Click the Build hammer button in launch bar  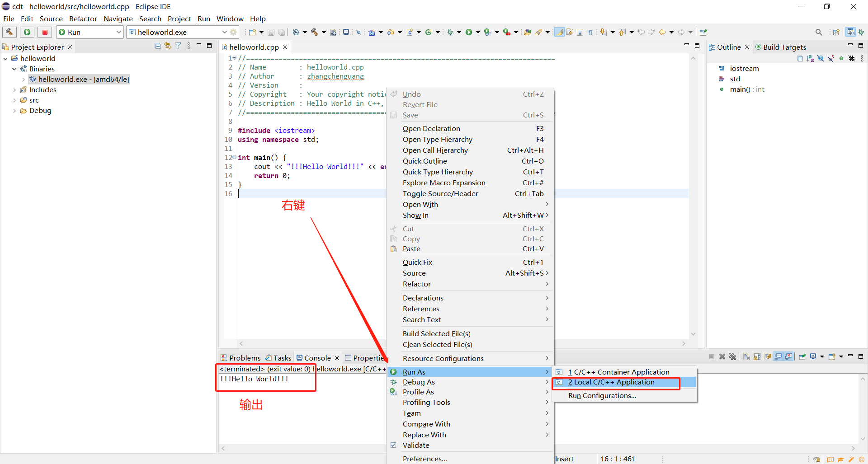(x=9, y=32)
